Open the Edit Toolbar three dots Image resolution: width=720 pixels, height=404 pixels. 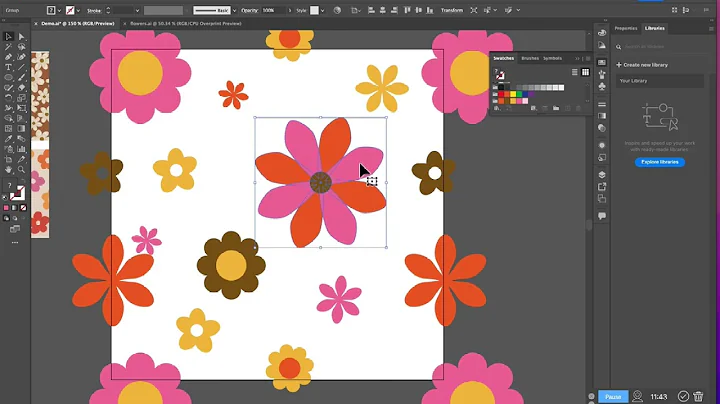pyautogui.click(x=15, y=242)
